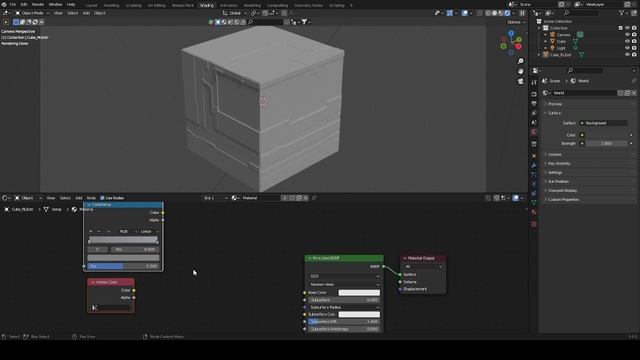Unlink the World datablock
The width and height of the screenshot is (640, 360).
634,93
